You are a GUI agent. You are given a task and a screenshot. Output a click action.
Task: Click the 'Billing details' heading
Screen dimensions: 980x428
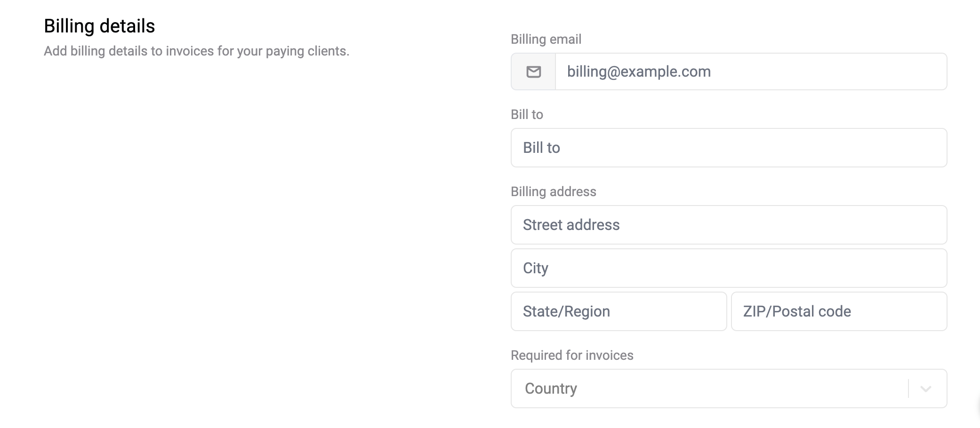(x=99, y=26)
